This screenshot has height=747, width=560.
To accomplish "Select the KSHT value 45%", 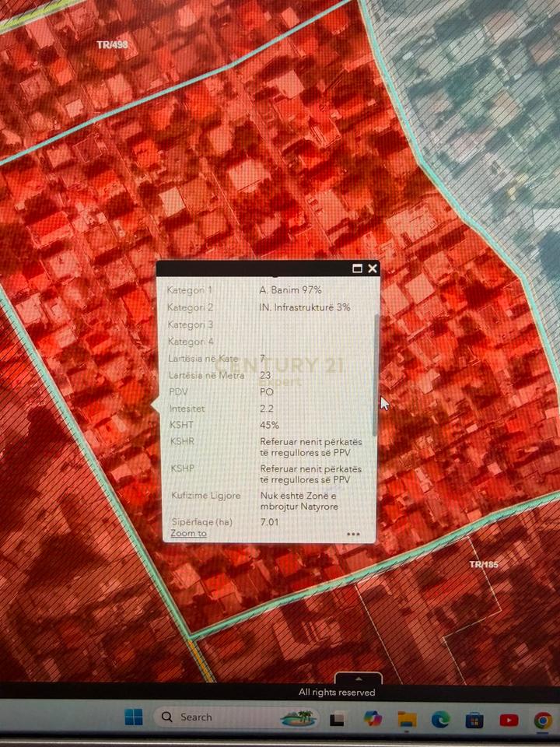I will 270,425.
